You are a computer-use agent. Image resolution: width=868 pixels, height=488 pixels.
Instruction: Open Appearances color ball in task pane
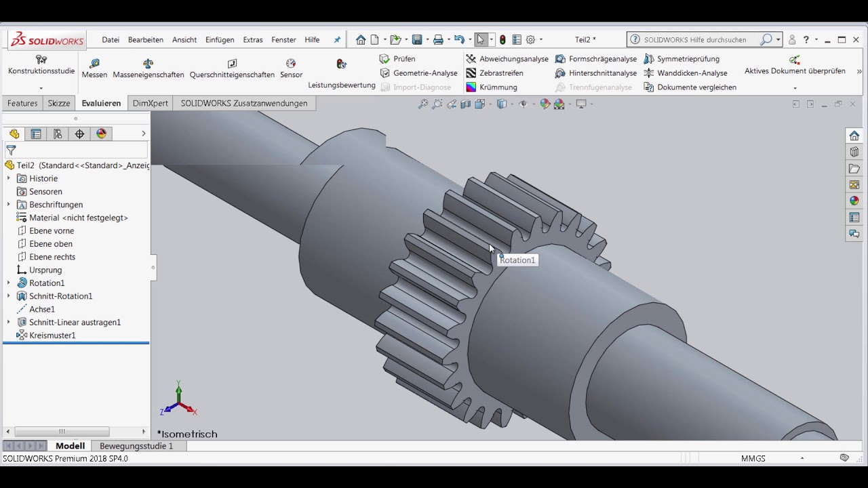click(854, 201)
